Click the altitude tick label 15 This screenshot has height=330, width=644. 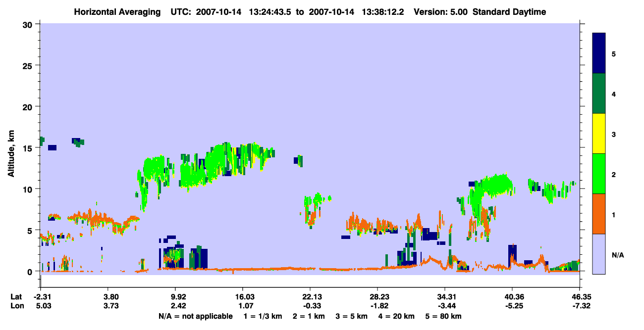pyautogui.click(x=29, y=148)
